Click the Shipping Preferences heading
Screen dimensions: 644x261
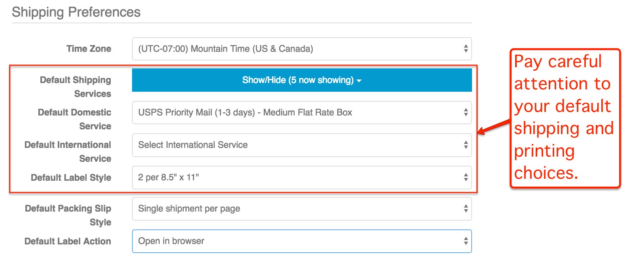[76, 12]
